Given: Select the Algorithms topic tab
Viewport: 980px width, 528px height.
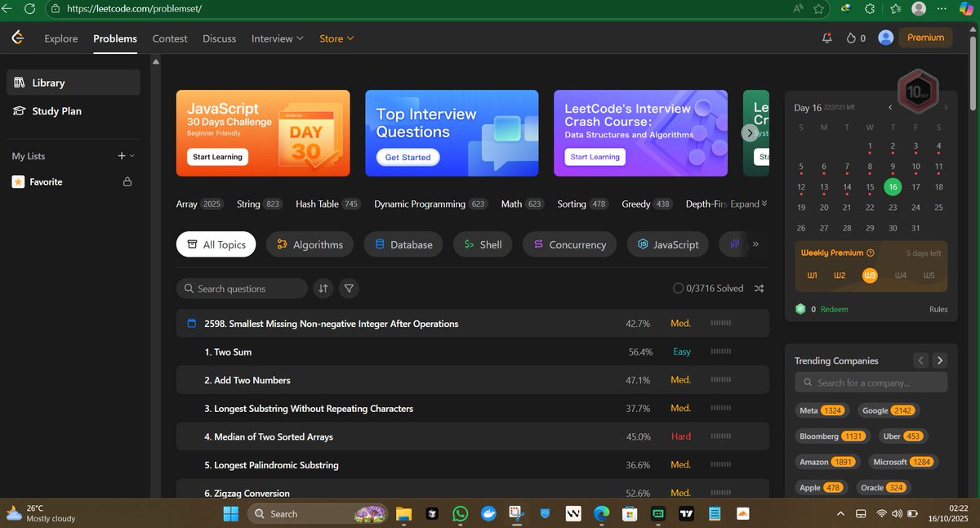Looking at the screenshot, I should click(x=310, y=244).
